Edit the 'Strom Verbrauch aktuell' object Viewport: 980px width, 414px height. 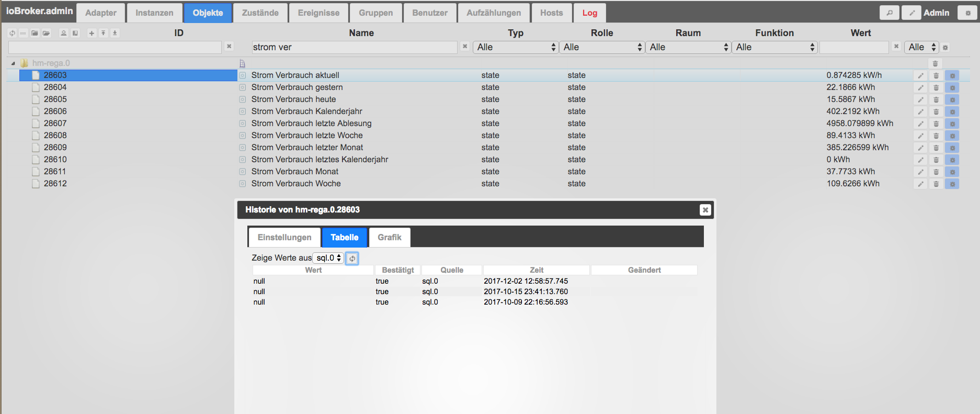(920, 75)
